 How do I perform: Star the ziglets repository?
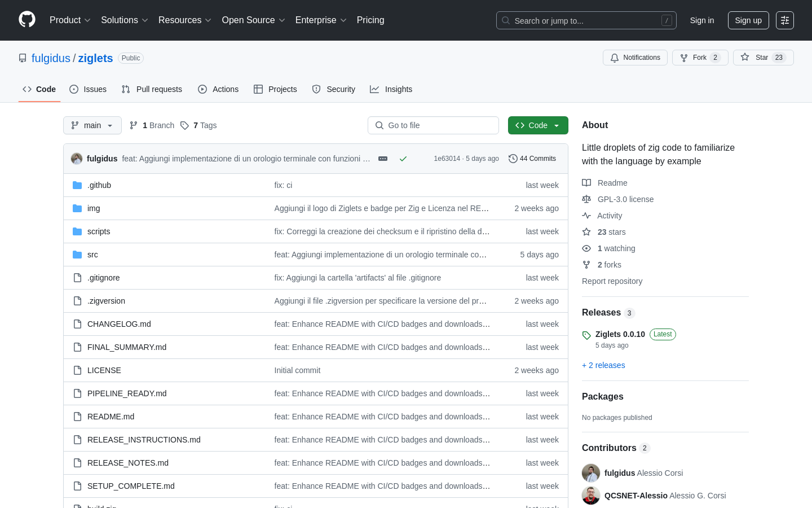pos(763,58)
